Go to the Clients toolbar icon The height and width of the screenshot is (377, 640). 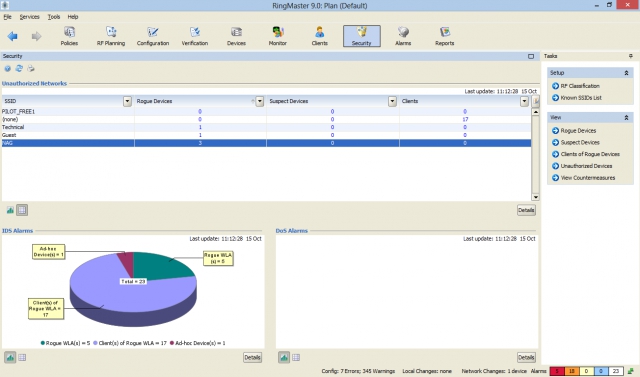[x=320, y=36]
